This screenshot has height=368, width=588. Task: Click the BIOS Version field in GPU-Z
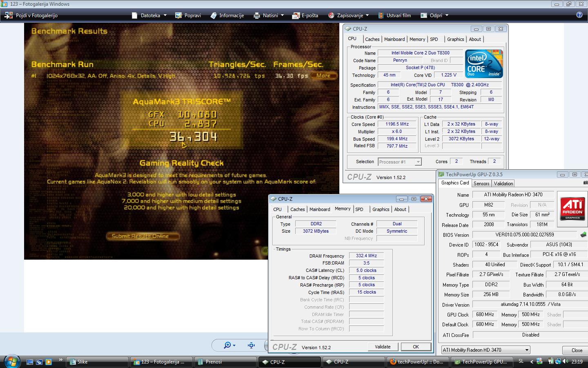[x=525, y=235]
